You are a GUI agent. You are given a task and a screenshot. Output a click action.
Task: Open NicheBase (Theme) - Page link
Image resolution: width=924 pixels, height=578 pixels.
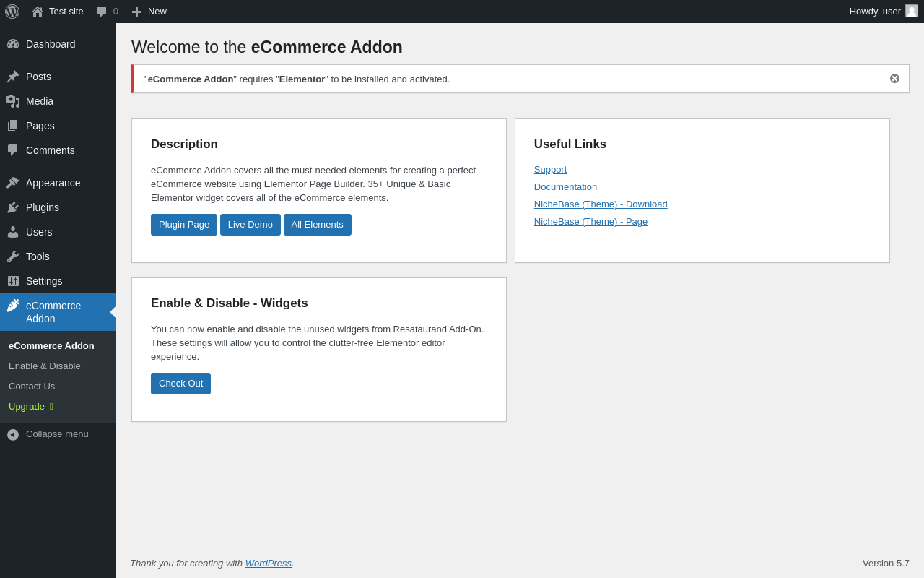pos(590,222)
